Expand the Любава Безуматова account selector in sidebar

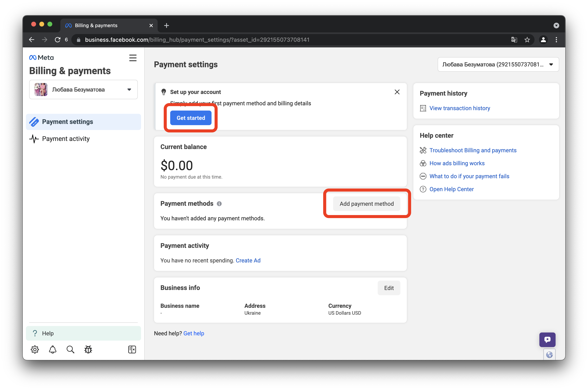point(83,90)
